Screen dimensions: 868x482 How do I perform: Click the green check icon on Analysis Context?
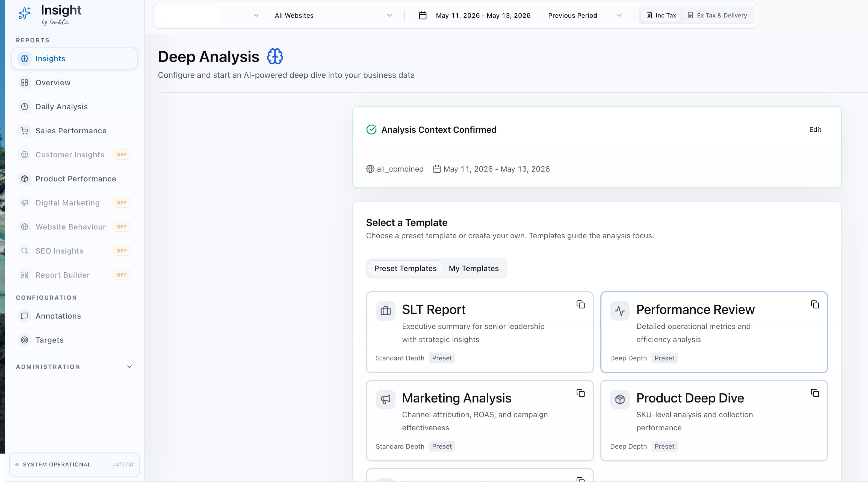(371, 130)
